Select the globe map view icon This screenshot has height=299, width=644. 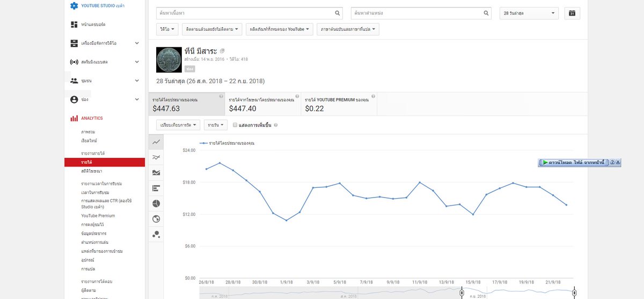point(156,218)
